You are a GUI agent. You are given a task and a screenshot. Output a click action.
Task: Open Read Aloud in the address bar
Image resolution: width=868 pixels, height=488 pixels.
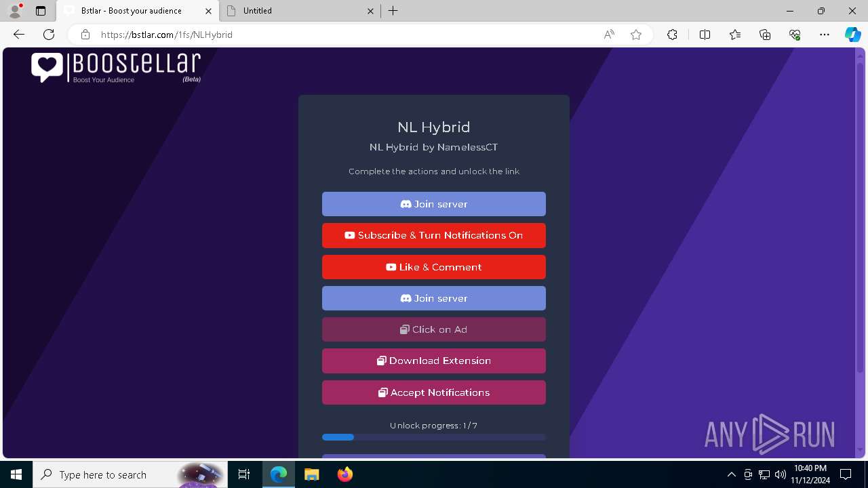(x=609, y=35)
